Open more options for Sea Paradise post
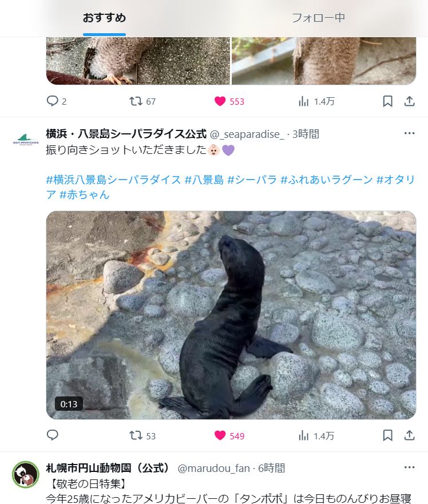Image resolution: width=428 pixels, height=504 pixels. (x=409, y=133)
